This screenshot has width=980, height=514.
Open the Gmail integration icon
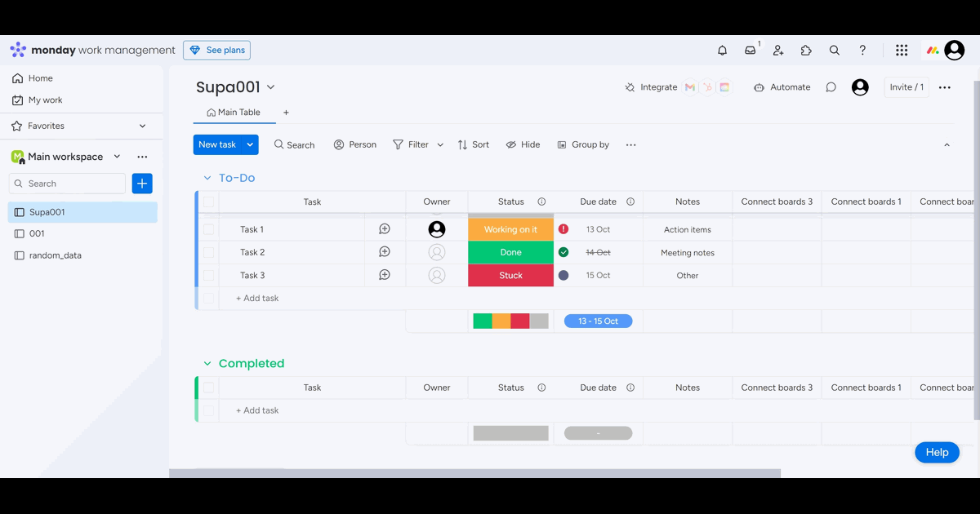(x=690, y=87)
